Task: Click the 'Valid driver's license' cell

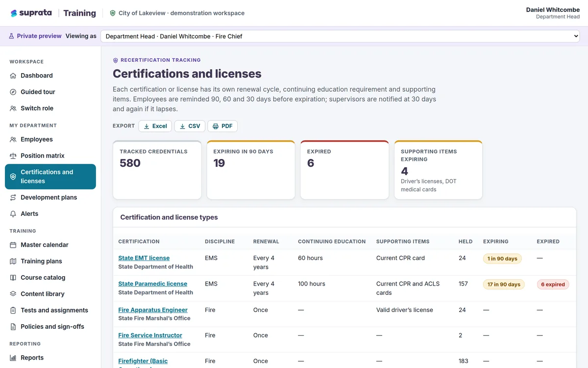Action: pos(405,310)
